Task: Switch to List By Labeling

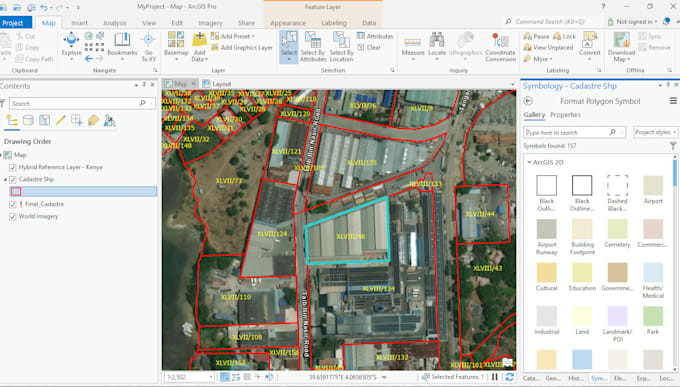Action: coord(93,121)
